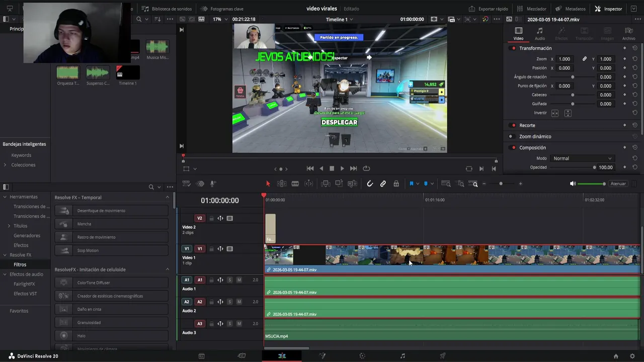Viewport: 644px width, 362px height.
Task: Open the voiceover microphone tool
Action: (x=213, y=184)
